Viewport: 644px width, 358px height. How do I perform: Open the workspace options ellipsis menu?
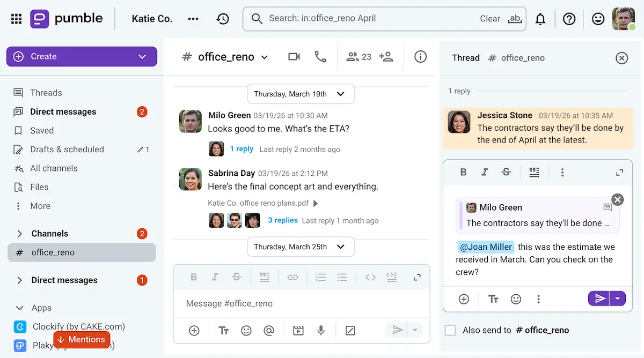click(x=193, y=19)
